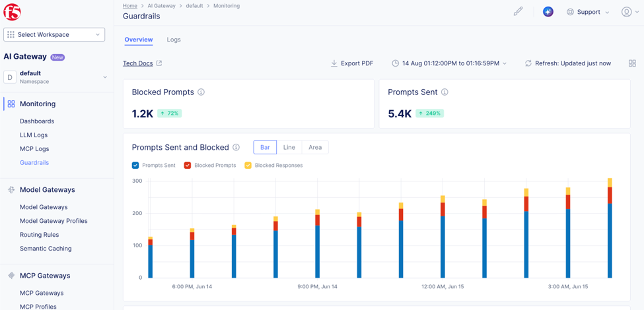644x310 pixels.
Task: Open the time range dropdown
Action: tap(449, 63)
